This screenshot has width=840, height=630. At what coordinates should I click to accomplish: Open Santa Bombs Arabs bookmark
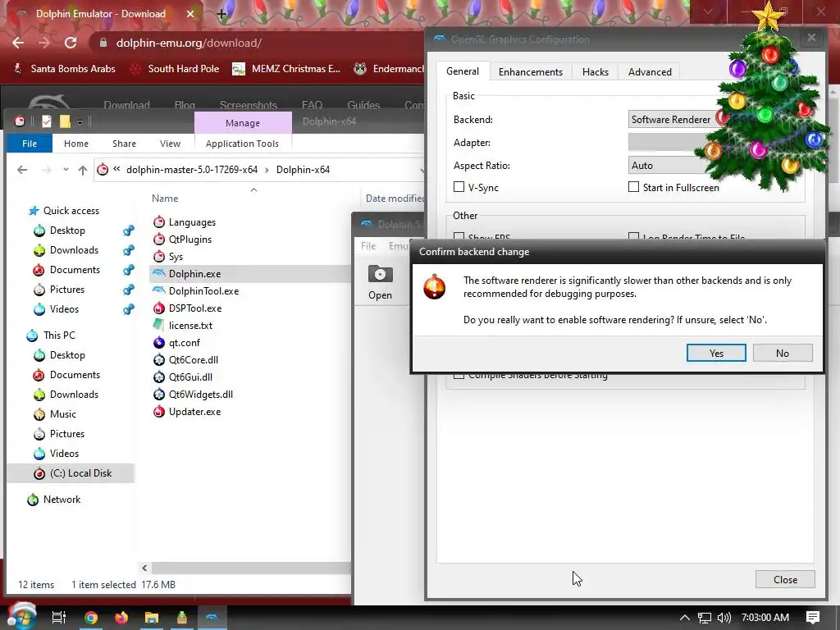click(x=64, y=69)
